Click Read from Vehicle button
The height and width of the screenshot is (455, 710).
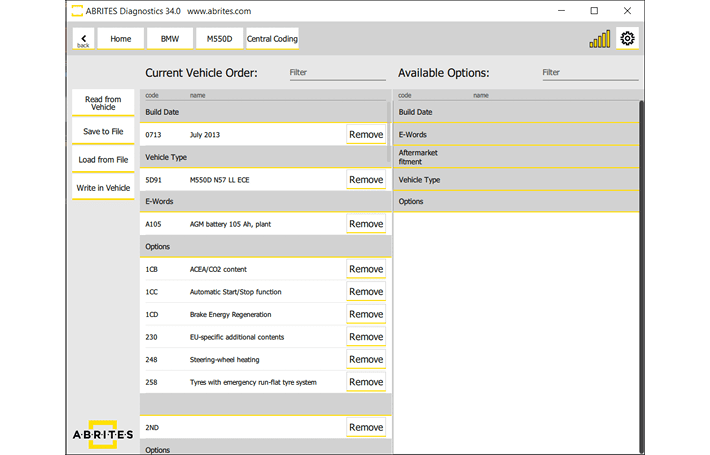(x=103, y=103)
